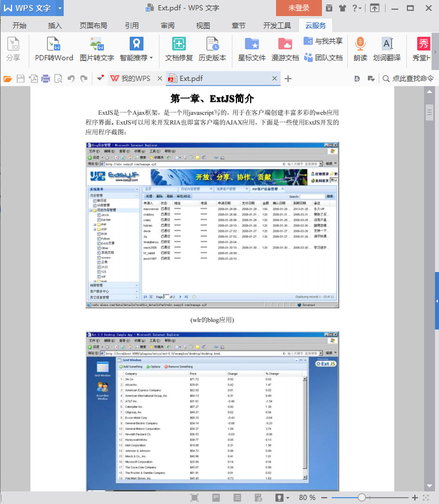Open the WPS 文字 application menu dropdown
This screenshot has height=504, width=439.
click(x=60, y=8)
